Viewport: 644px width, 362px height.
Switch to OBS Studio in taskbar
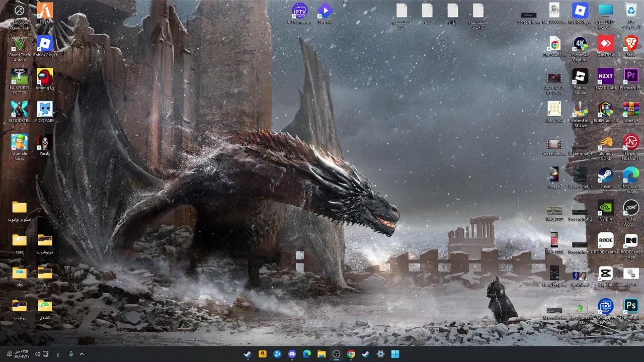tap(336, 354)
